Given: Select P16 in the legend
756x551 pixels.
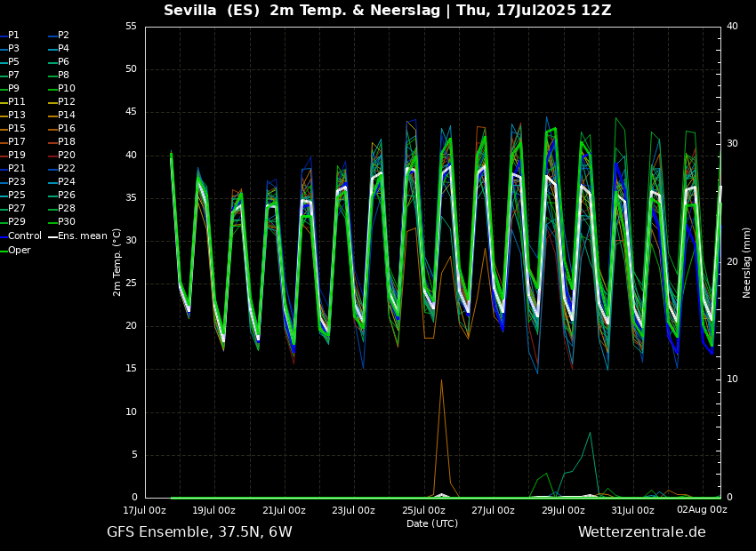Looking at the screenshot, I should (x=67, y=128).
